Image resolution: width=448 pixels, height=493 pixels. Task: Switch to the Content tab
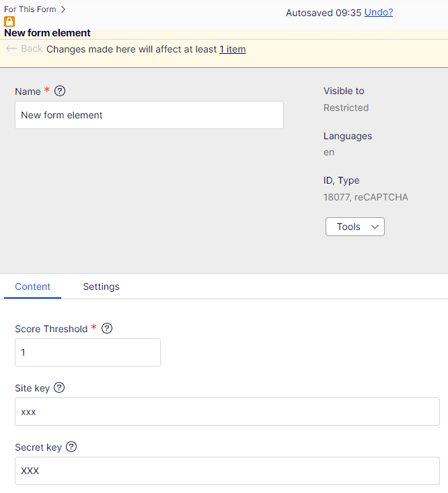click(32, 287)
